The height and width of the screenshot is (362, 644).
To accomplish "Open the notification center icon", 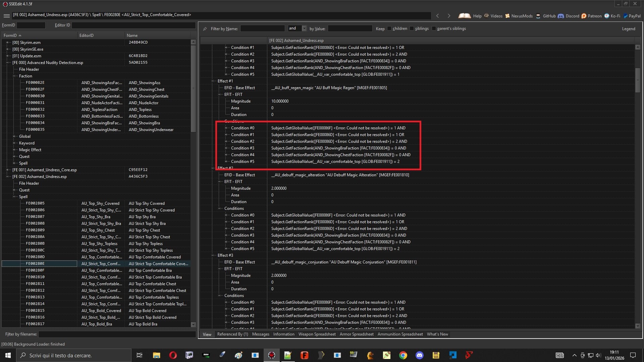I will (633, 355).
